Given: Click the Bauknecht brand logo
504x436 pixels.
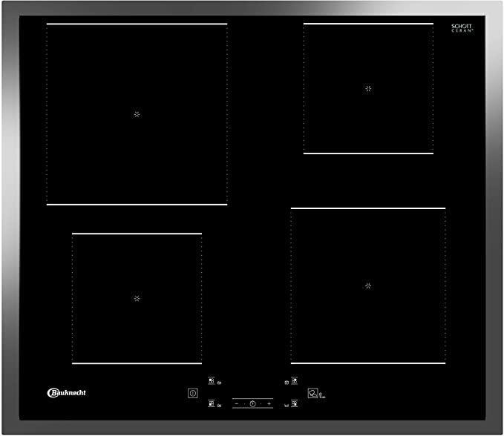Looking at the screenshot, I should pyautogui.click(x=67, y=392).
